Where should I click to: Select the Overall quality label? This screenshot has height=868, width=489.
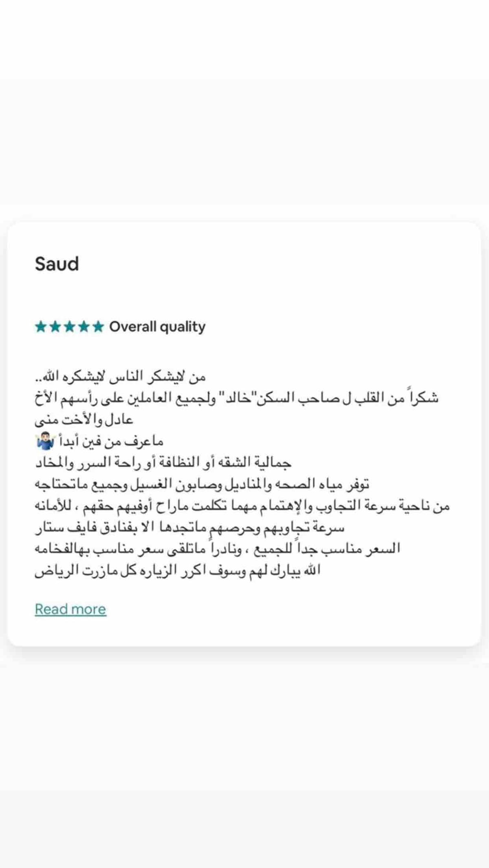(157, 327)
